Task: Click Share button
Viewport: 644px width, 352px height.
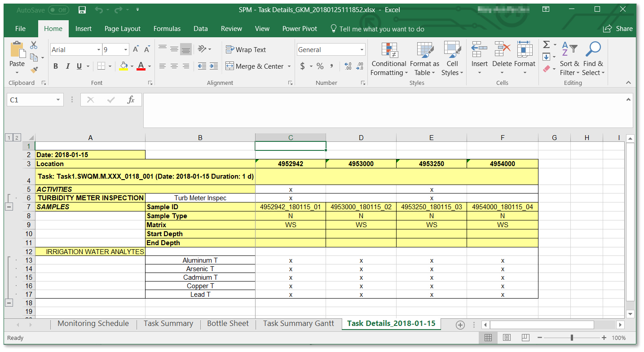Action: click(x=618, y=29)
